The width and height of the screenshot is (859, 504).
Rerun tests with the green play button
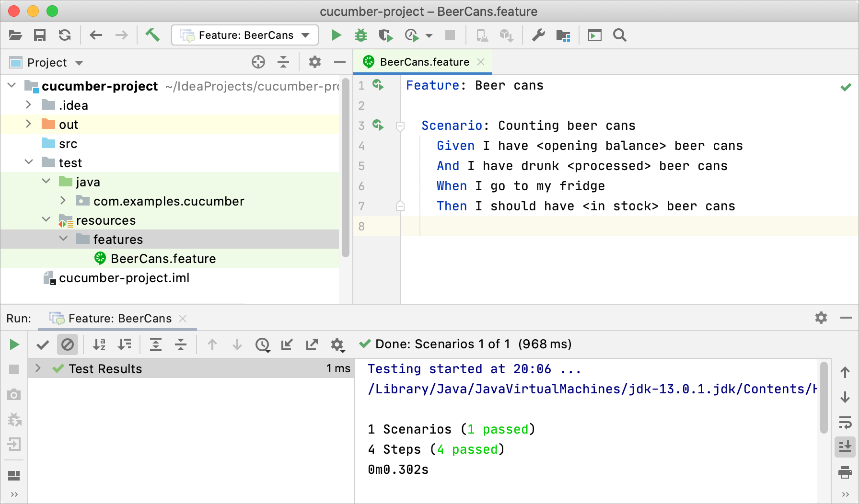(14, 344)
